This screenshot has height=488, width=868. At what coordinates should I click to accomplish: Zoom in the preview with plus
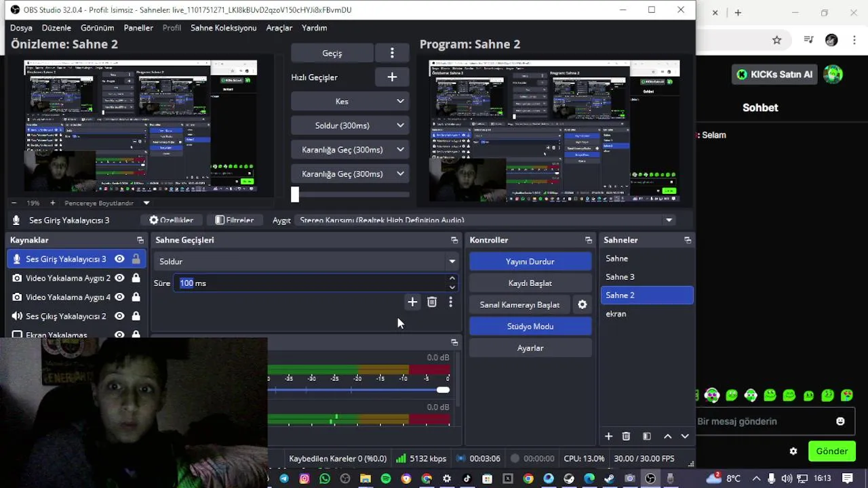(52, 203)
